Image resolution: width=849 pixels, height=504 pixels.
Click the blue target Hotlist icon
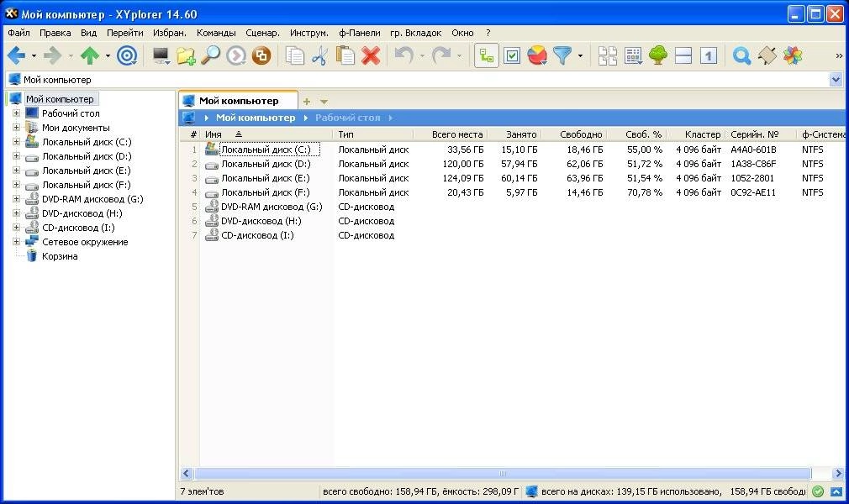coord(127,55)
